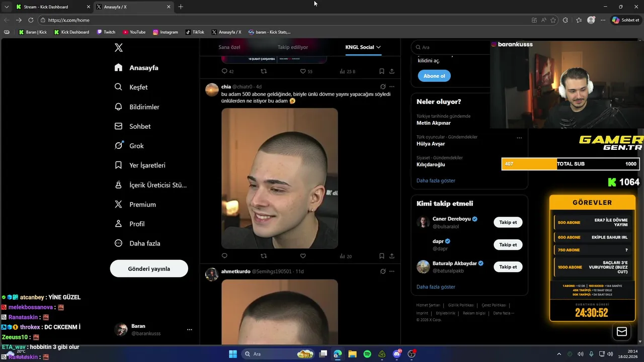
Task: Open Grok from sidebar
Action: tap(129, 146)
